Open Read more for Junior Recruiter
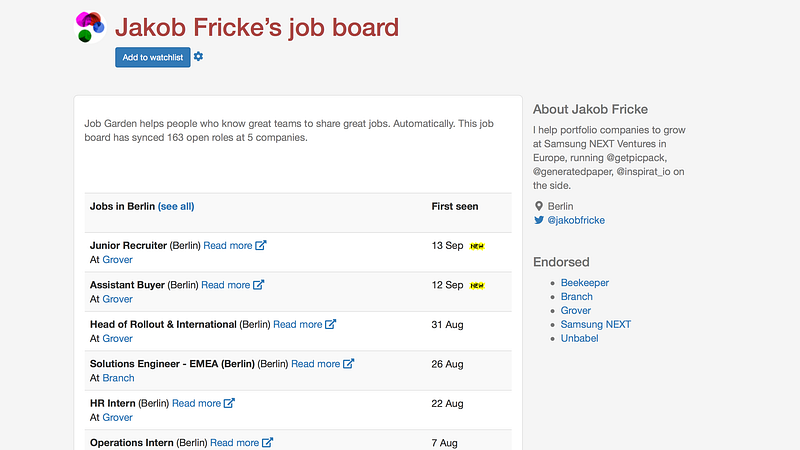 click(x=227, y=245)
